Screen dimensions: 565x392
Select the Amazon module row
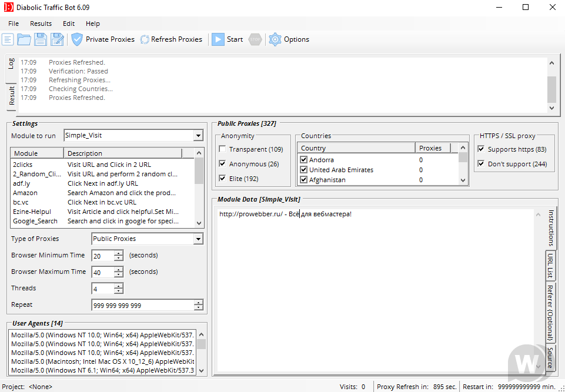coord(102,193)
